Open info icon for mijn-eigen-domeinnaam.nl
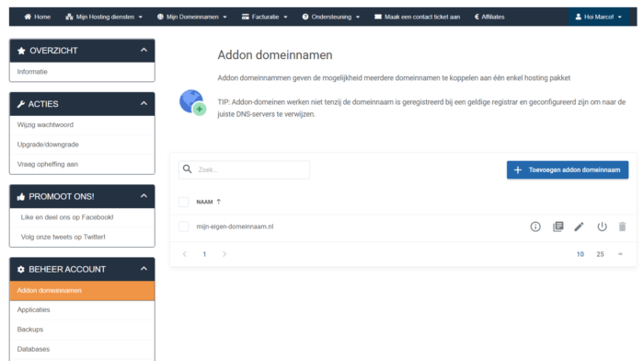 (535, 227)
